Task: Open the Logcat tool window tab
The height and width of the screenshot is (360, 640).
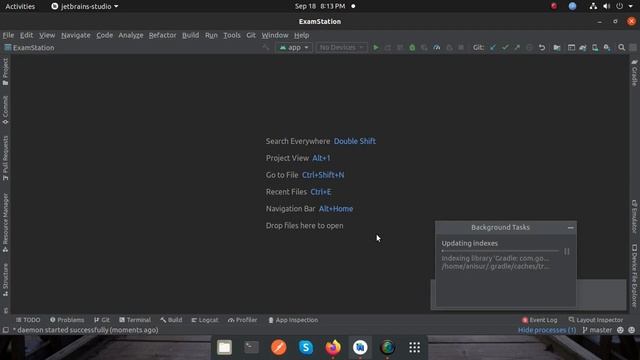Action: click(205, 320)
